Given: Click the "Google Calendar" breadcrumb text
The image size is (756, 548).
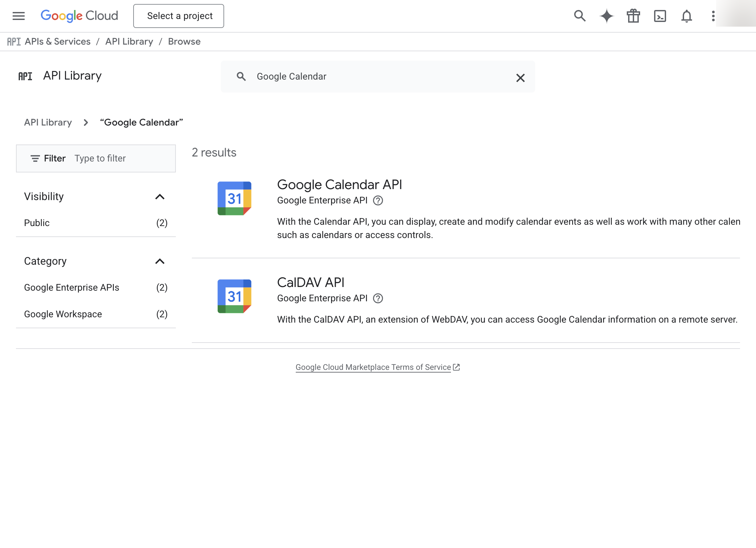Looking at the screenshot, I should (x=142, y=123).
